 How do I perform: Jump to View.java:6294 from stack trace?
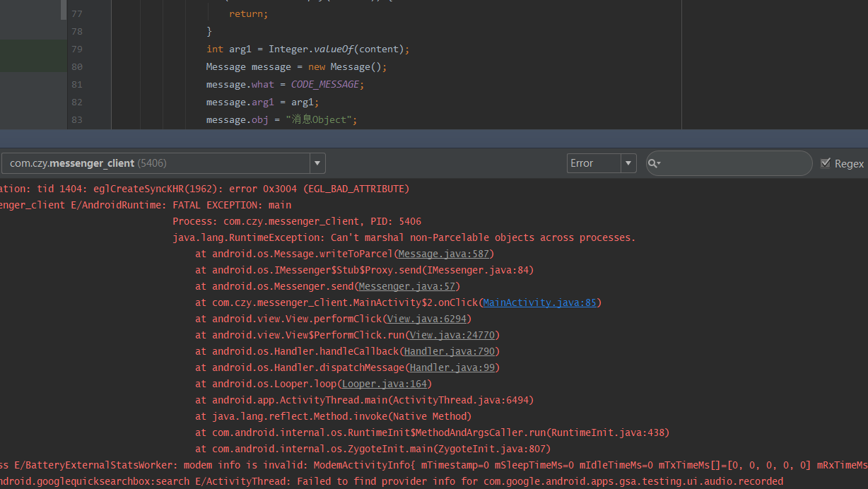point(427,319)
